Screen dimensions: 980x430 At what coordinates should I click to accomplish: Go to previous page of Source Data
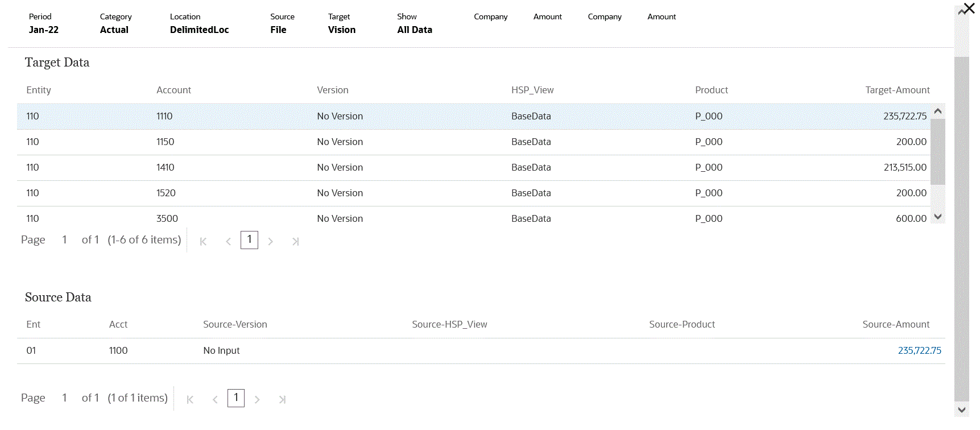coord(215,399)
